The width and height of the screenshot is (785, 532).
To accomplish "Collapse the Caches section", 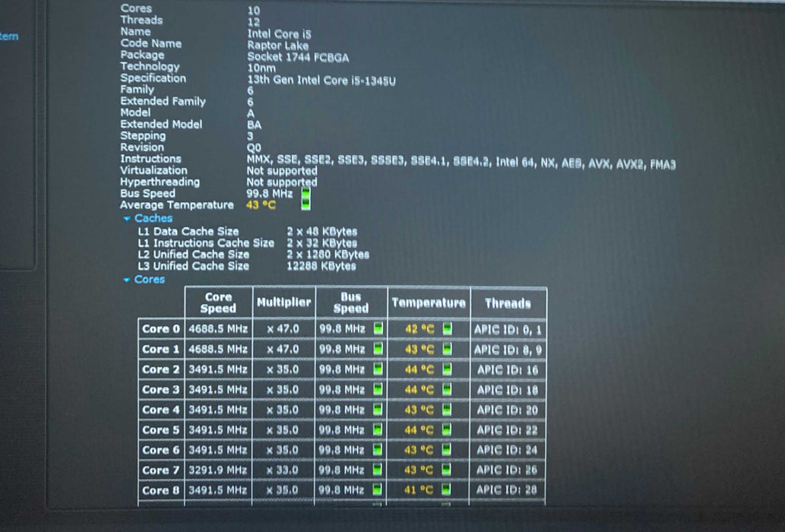I will coord(127,219).
